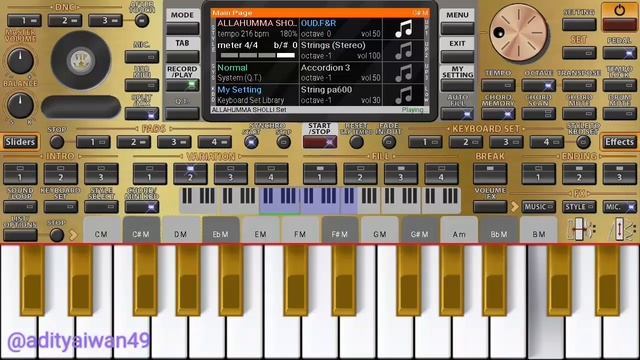This screenshot has width=640, height=360.
Task: Trigger Fill 3
Action: [400, 174]
